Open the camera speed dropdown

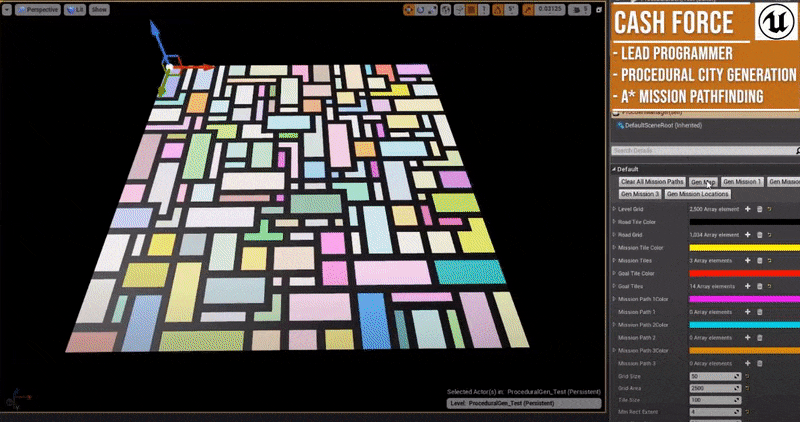580,10
